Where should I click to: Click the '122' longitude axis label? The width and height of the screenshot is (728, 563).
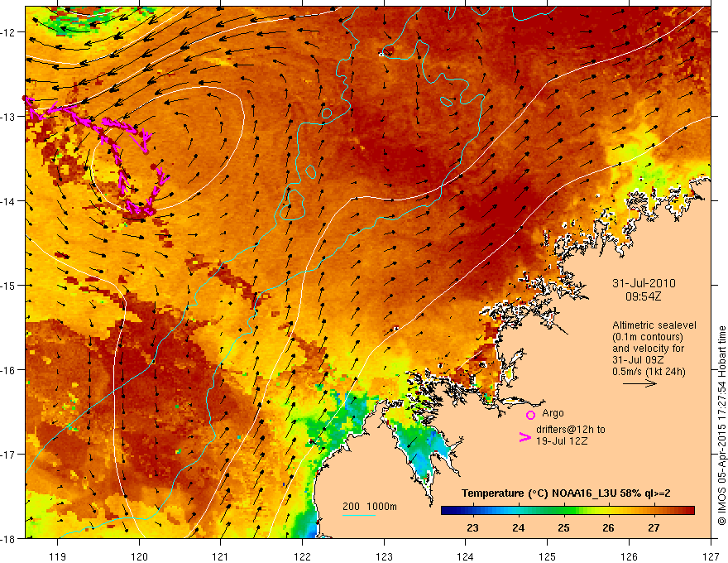pyautogui.click(x=302, y=556)
